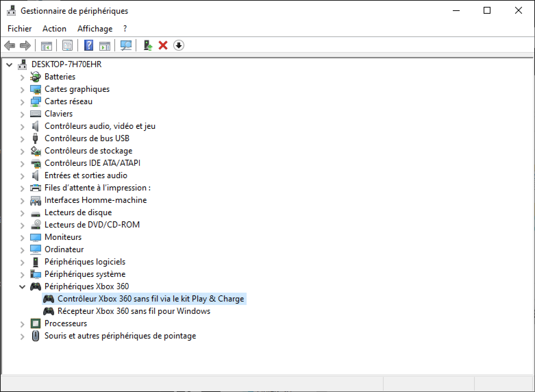Click the back arrow toolbar button
Screen dimensions: 535x392
(10, 45)
